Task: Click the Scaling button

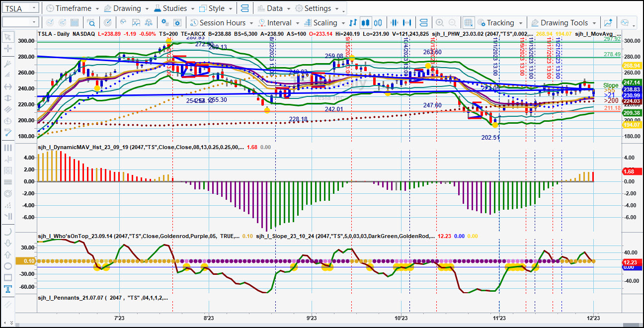Action: pyautogui.click(x=321, y=22)
